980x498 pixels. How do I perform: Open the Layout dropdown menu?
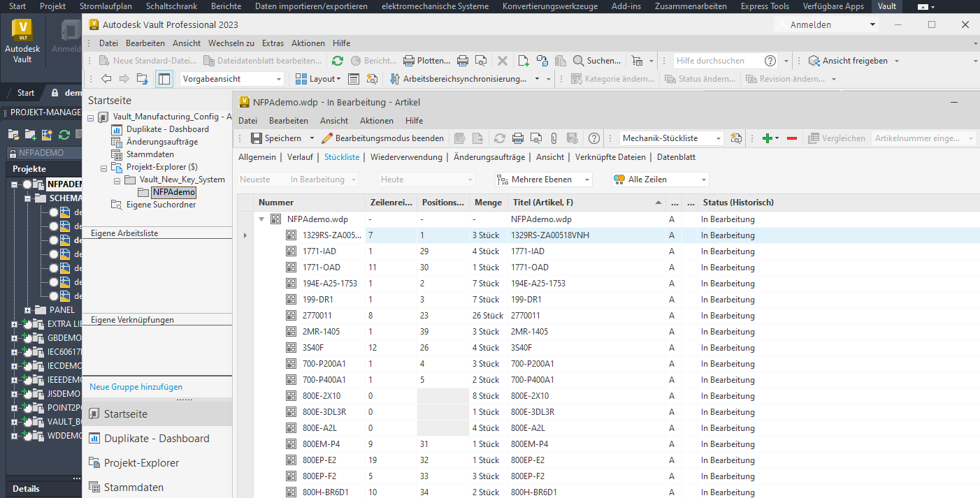click(x=318, y=79)
